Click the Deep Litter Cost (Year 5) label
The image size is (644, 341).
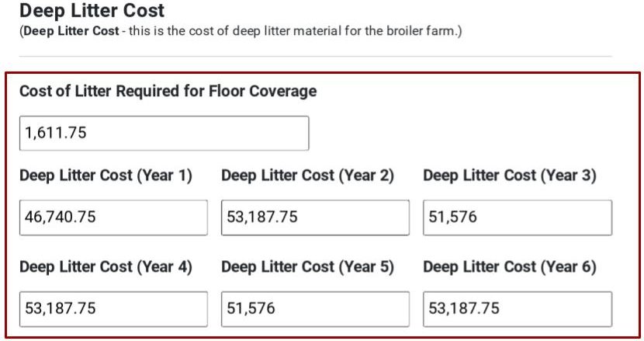[x=307, y=267]
